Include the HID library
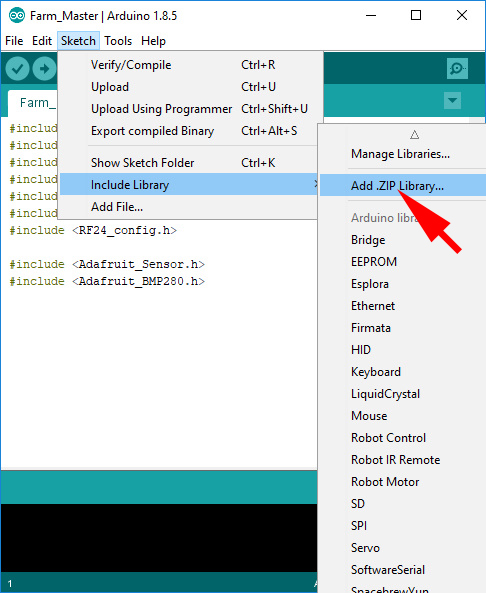Image resolution: width=486 pixels, height=593 pixels. pos(403,350)
